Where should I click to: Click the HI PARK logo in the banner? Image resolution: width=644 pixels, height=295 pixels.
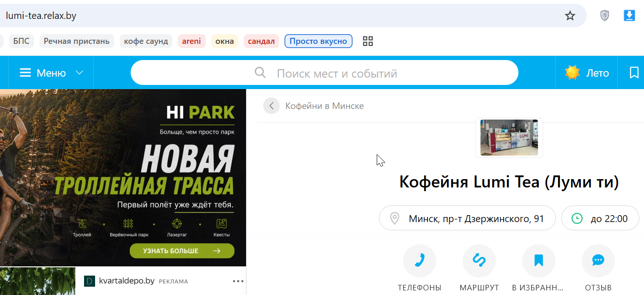tap(200, 113)
